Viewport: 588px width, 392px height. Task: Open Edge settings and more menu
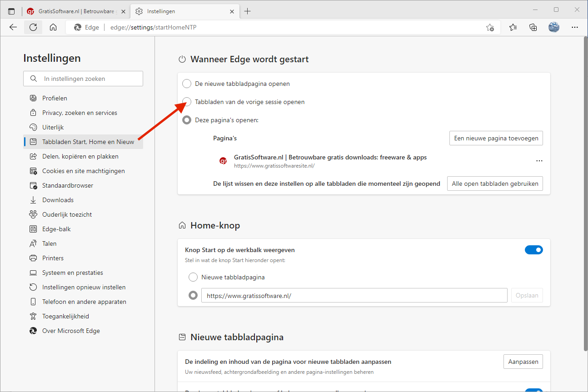coord(575,27)
